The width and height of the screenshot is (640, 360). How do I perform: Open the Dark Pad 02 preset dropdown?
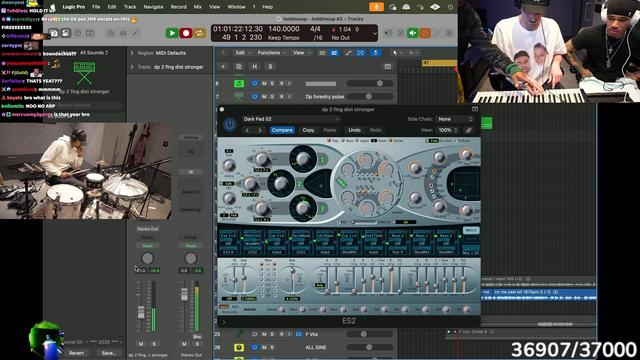point(291,119)
